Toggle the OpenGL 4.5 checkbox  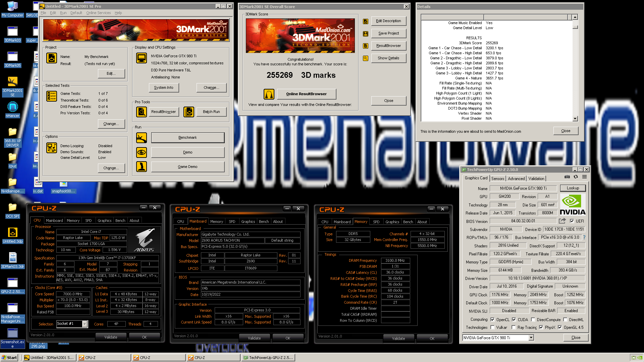pyautogui.click(x=560, y=327)
